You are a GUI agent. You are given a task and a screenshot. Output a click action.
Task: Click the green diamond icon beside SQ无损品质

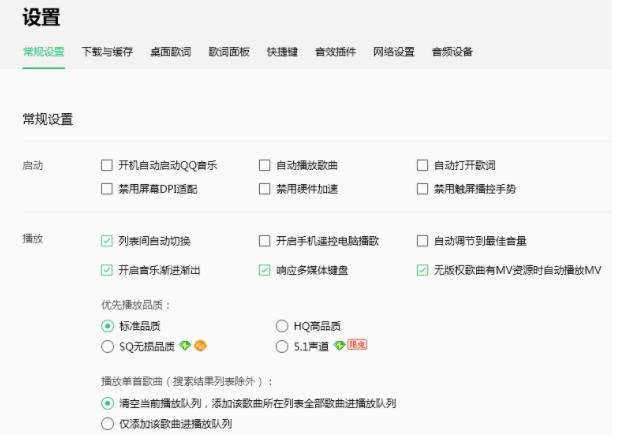point(185,346)
